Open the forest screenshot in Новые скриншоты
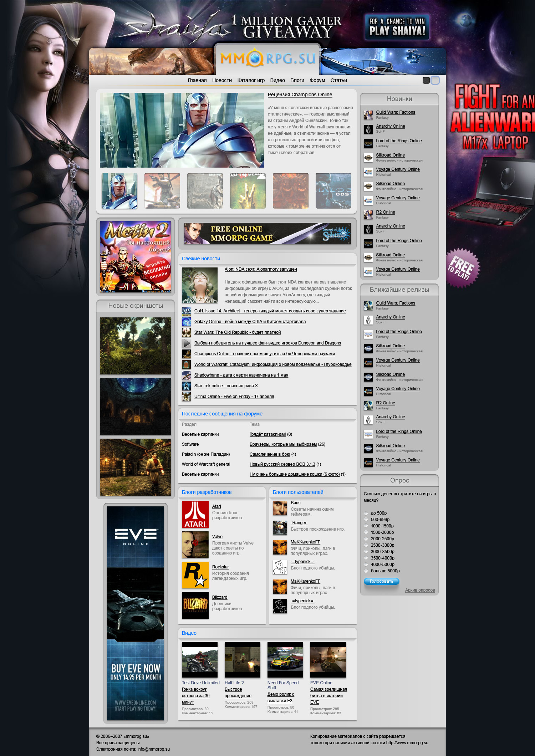The image size is (535, 756). pos(136,346)
